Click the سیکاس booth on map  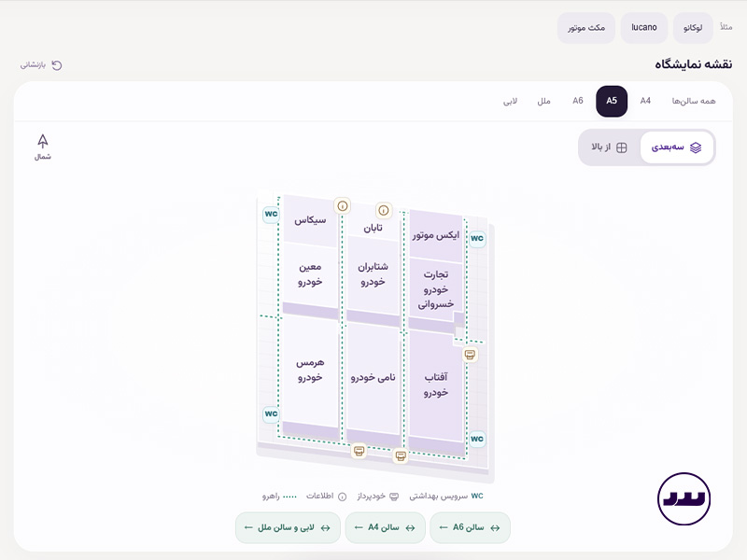click(310, 220)
